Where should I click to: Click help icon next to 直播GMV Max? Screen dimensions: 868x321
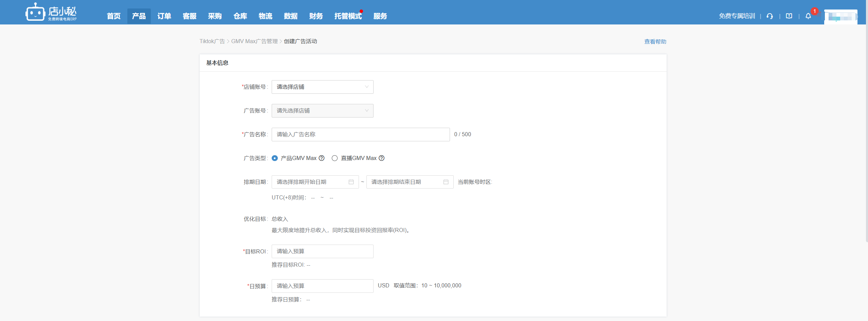tap(382, 158)
